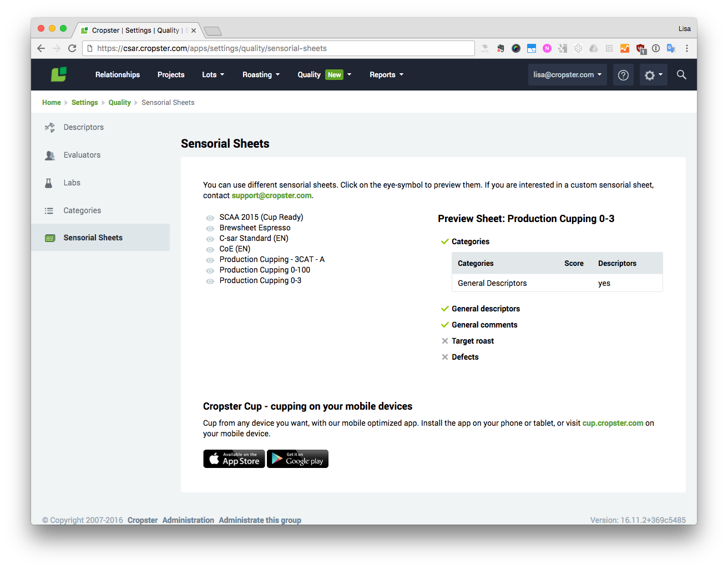This screenshot has height=569, width=728.
Task: Expand the Quality New dropdown menu
Action: [325, 75]
